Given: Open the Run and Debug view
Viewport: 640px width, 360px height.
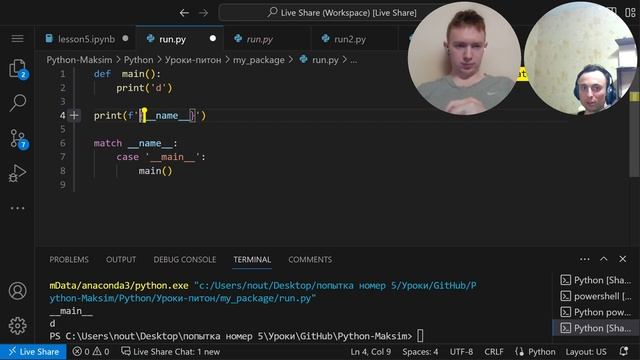Looking at the screenshot, I should [x=18, y=173].
